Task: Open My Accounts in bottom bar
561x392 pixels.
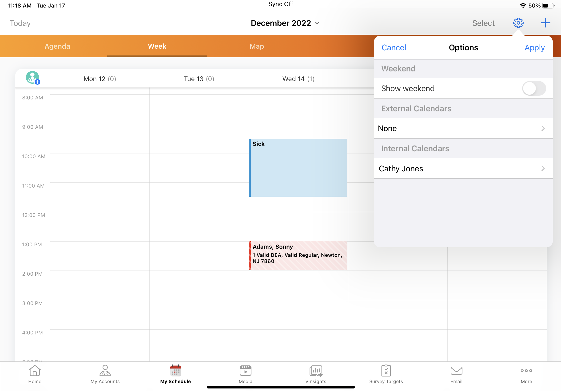Action: click(105, 374)
